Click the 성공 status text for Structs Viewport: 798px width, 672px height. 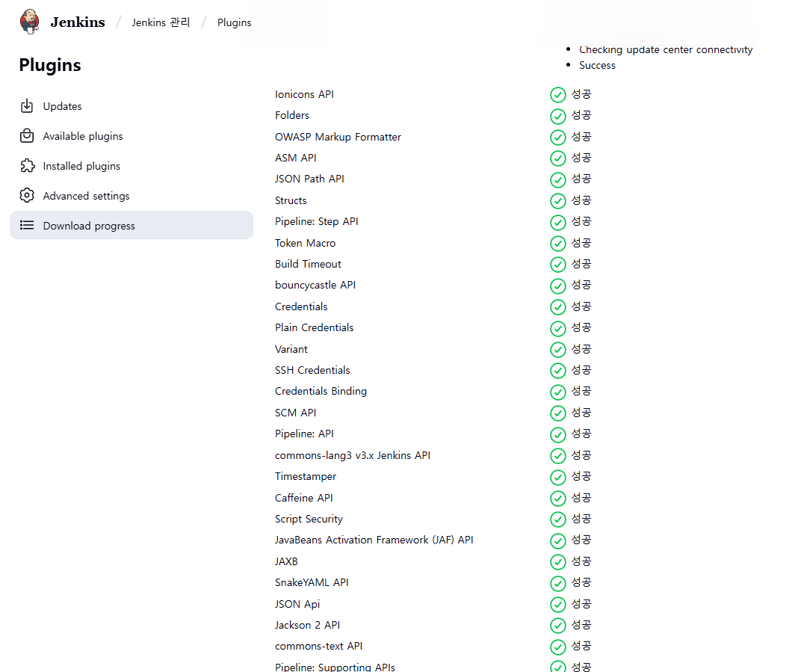coord(581,200)
